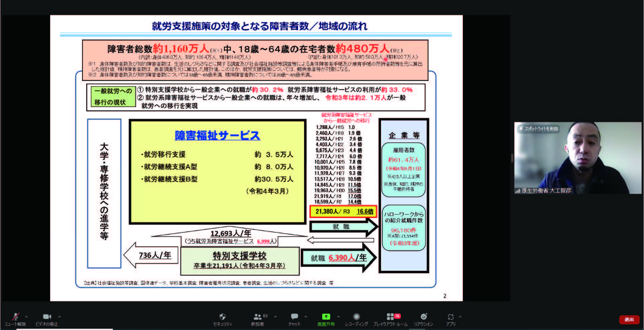Click the divider handle left of speaker video
The image size is (644, 330).
(x=512, y=158)
